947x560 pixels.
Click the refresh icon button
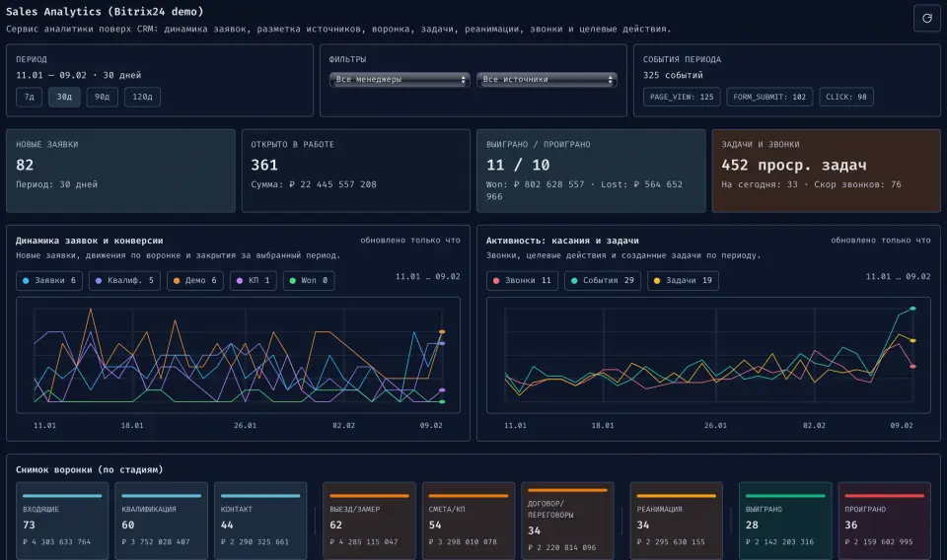[x=926, y=18]
